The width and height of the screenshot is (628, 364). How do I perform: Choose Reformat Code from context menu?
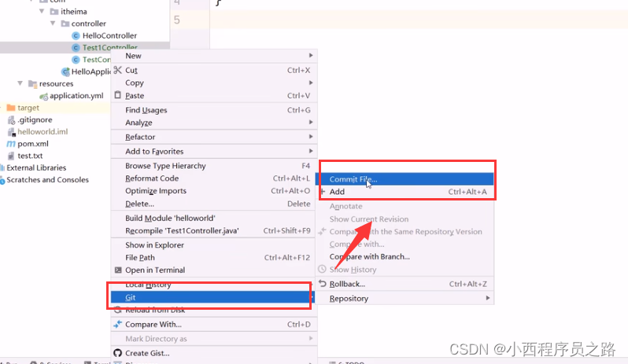pos(214,178)
